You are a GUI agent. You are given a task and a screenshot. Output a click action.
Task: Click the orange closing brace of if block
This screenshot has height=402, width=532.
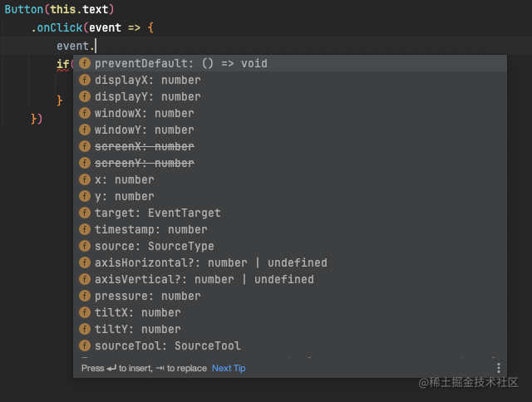tap(60, 100)
